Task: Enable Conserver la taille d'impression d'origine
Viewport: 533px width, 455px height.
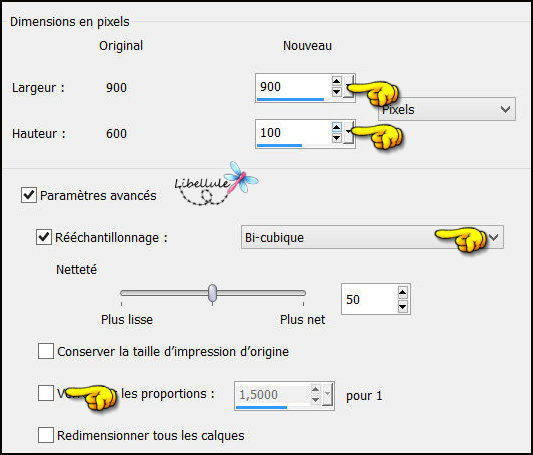Action: (46, 351)
